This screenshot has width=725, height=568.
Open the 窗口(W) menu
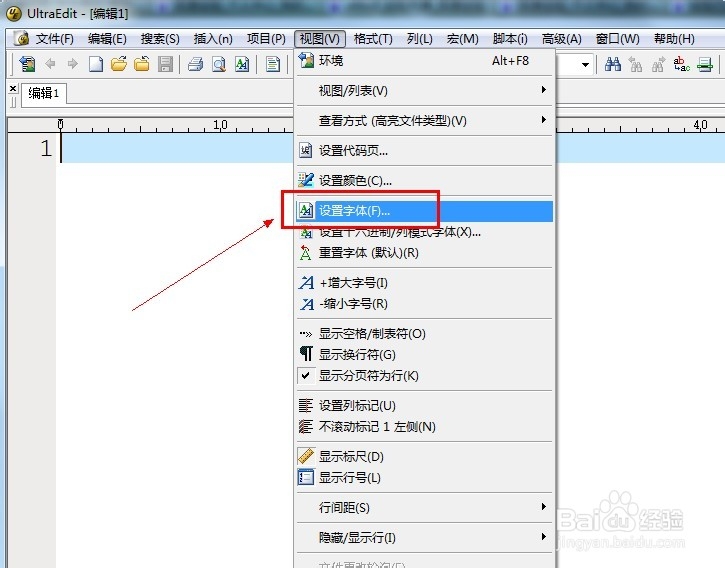click(617, 39)
